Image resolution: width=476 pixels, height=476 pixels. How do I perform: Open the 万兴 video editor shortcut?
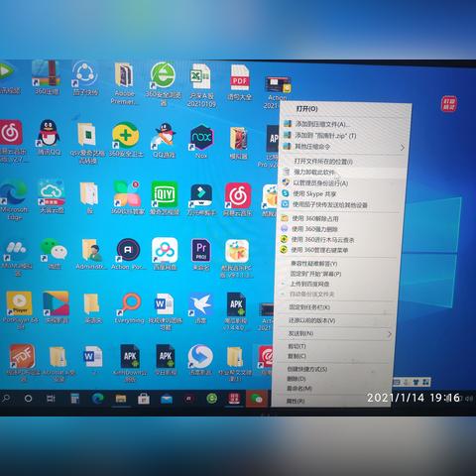tap(201, 195)
